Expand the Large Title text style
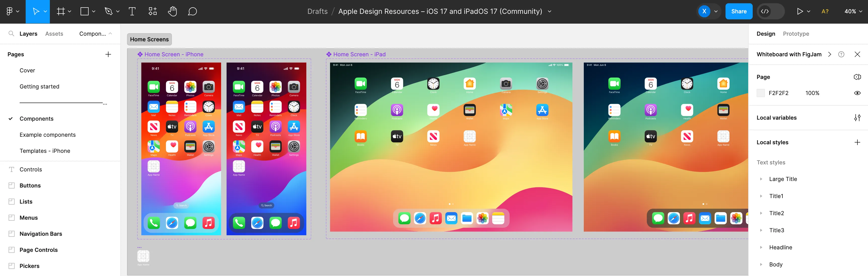The height and width of the screenshot is (276, 868). tap(762, 179)
